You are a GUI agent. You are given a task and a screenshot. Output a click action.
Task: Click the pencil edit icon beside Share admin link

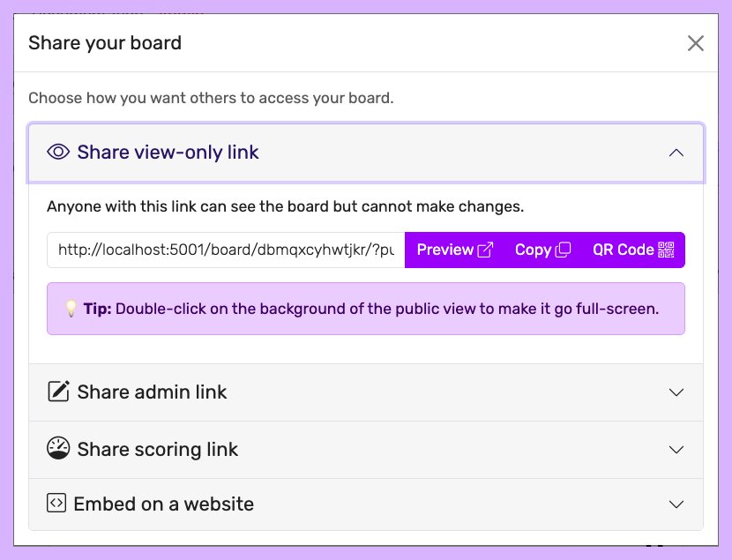click(x=59, y=391)
